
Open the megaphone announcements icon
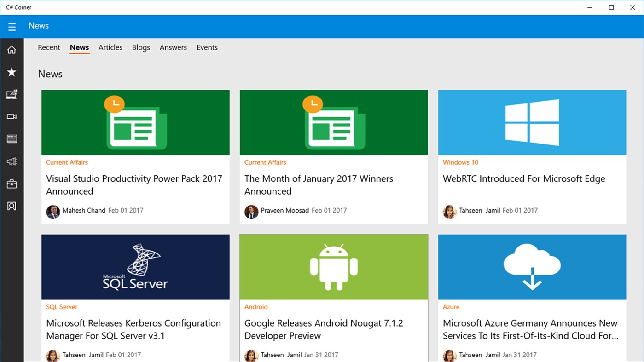12,161
